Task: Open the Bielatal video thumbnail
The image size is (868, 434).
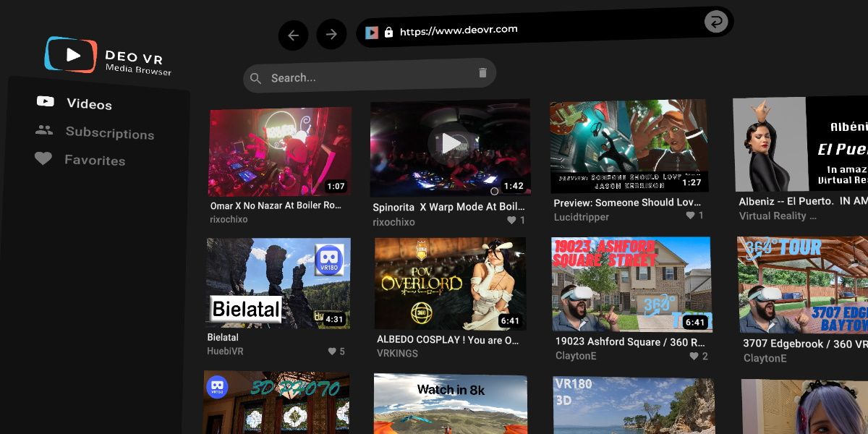Action: 278,284
